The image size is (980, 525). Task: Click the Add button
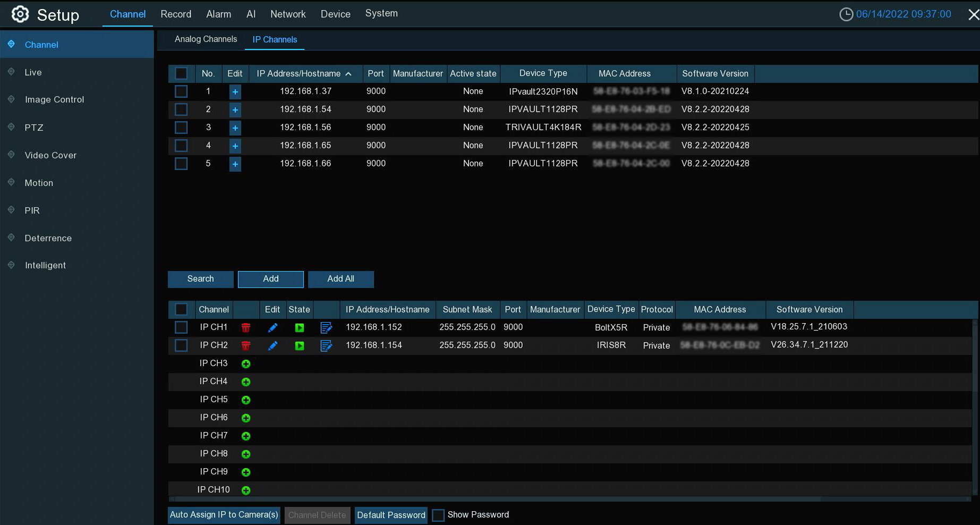271,279
